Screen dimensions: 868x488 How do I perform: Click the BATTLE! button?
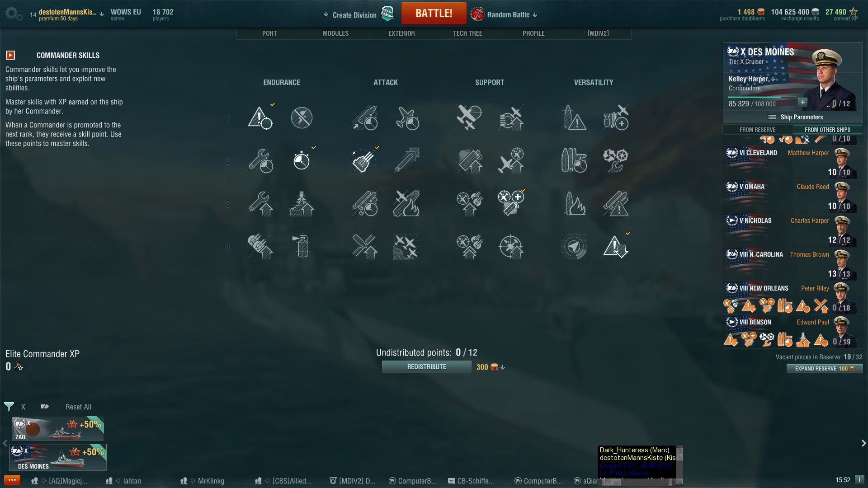click(x=434, y=14)
